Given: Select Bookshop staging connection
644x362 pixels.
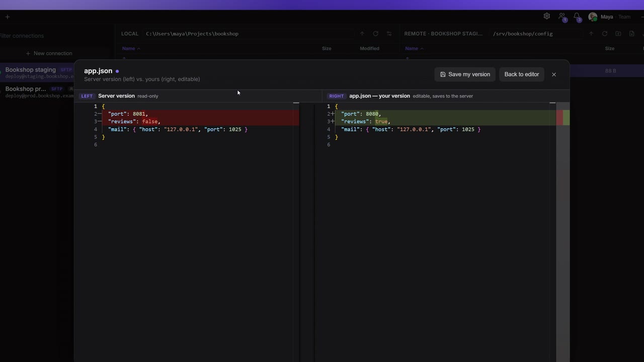Looking at the screenshot, I should point(38,72).
